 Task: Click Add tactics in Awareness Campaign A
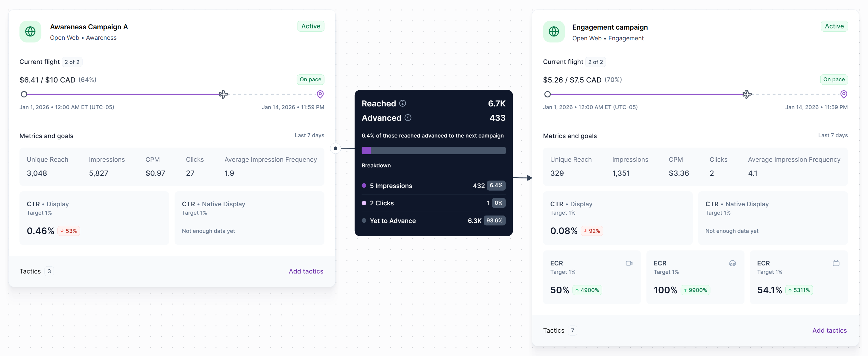[306, 271]
